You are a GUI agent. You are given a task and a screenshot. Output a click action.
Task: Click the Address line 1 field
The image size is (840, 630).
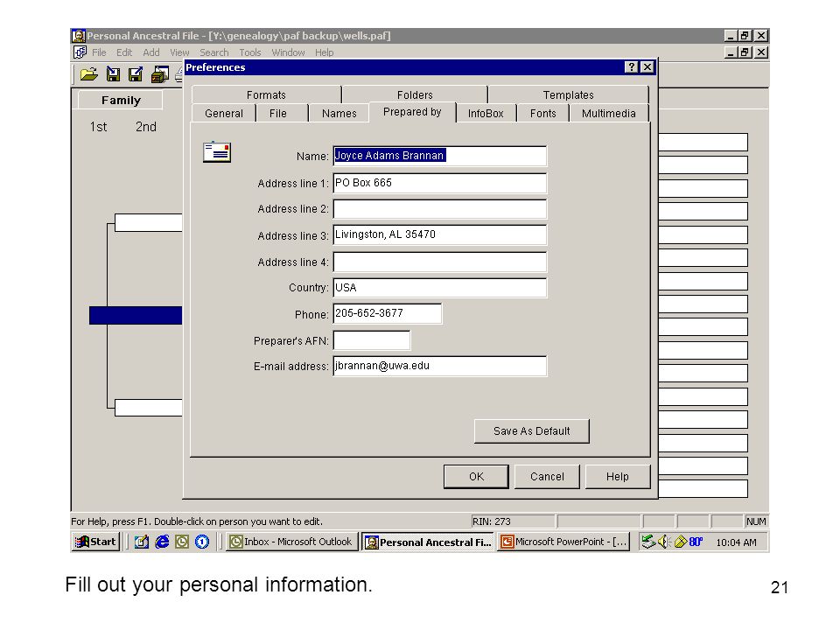(x=440, y=183)
